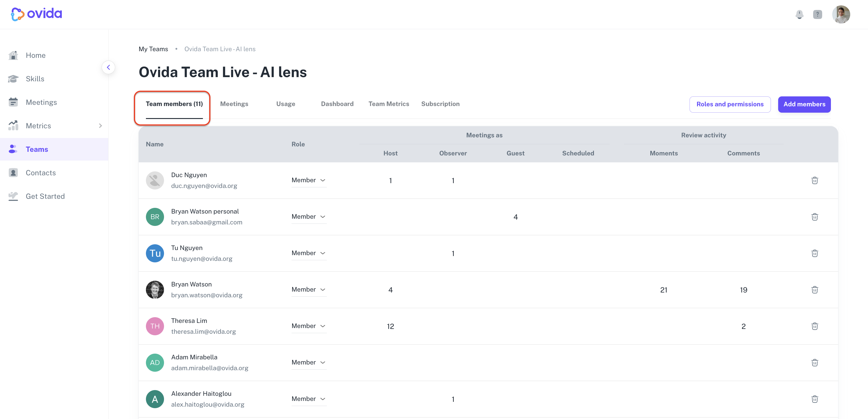Click the Host column header
Viewport: 868px width, 419px height.
[390, 153]
